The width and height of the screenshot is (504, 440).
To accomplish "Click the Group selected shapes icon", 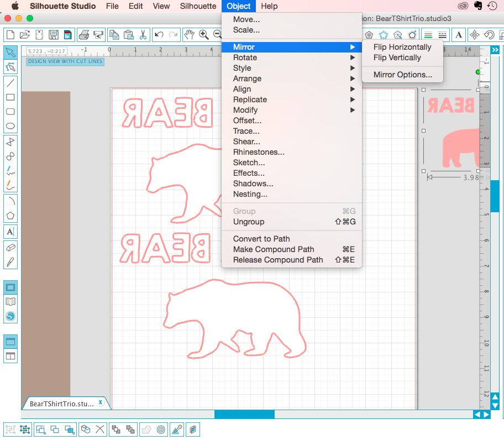I will [x=11, y=429].
